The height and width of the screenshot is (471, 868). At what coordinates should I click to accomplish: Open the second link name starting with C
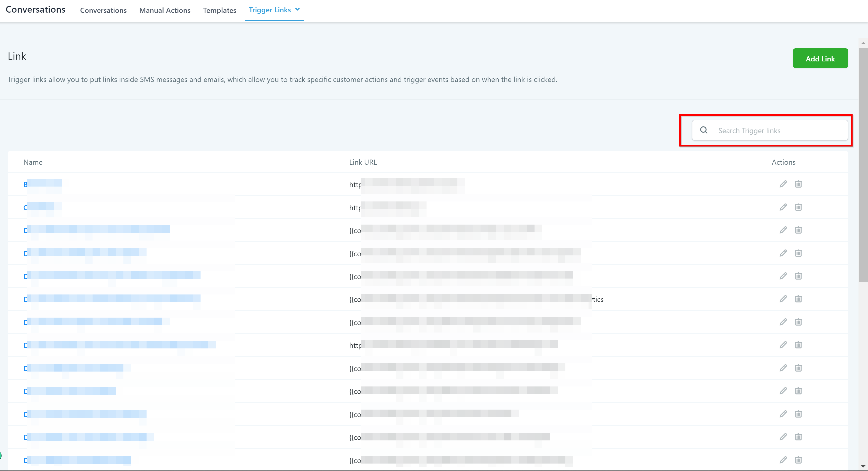pos(39,207)
